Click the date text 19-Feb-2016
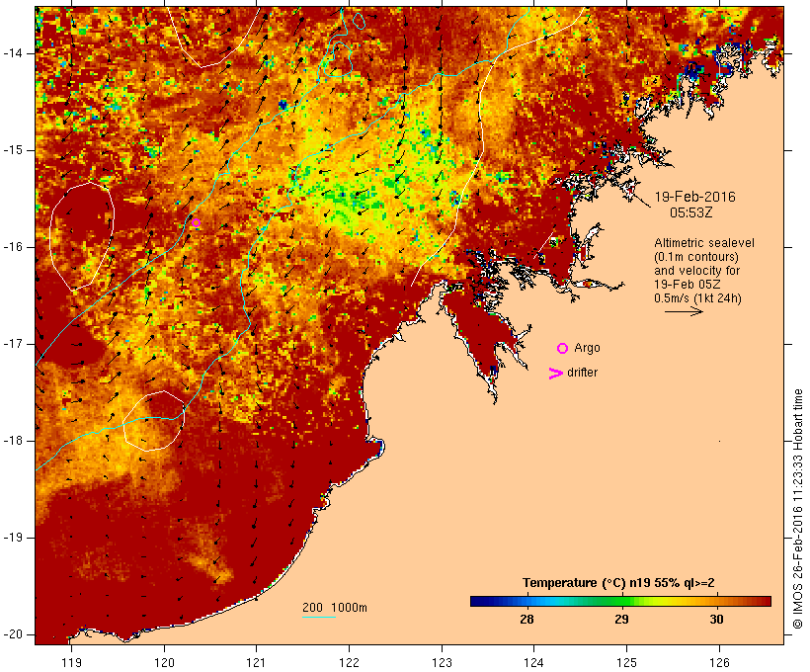This screenshot has width=810, height=672. pos(694,197)
